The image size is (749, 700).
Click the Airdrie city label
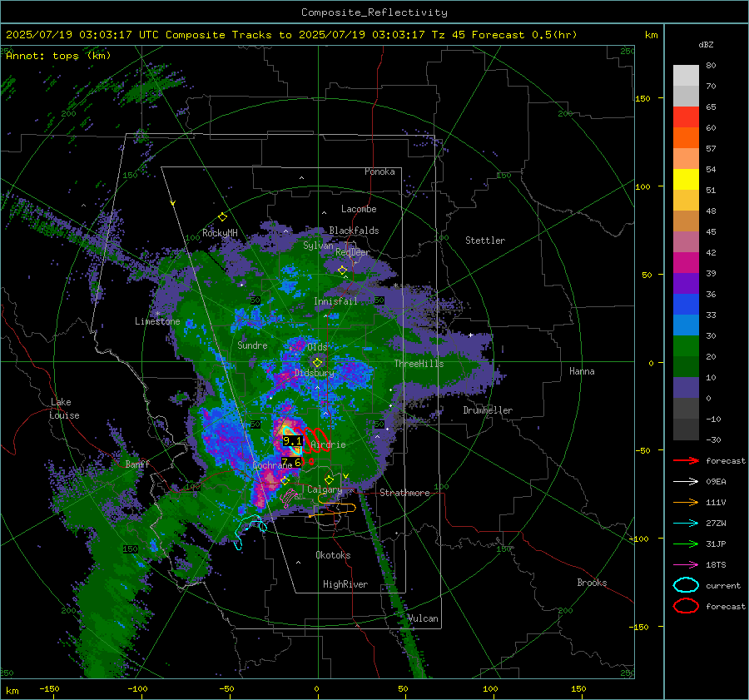point(328,444)
